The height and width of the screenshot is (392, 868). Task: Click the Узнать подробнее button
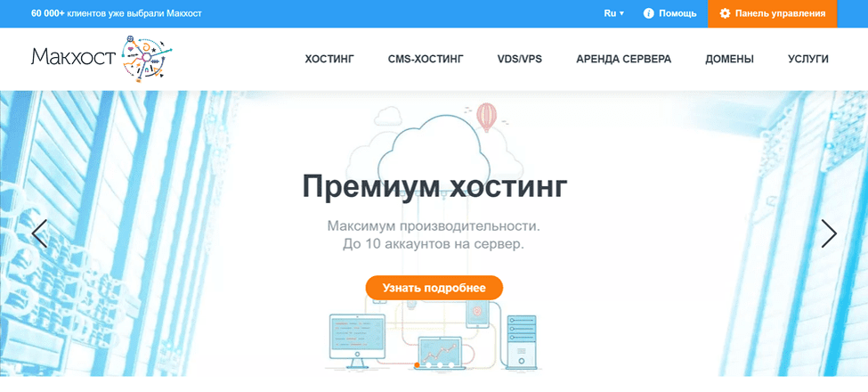434,288
